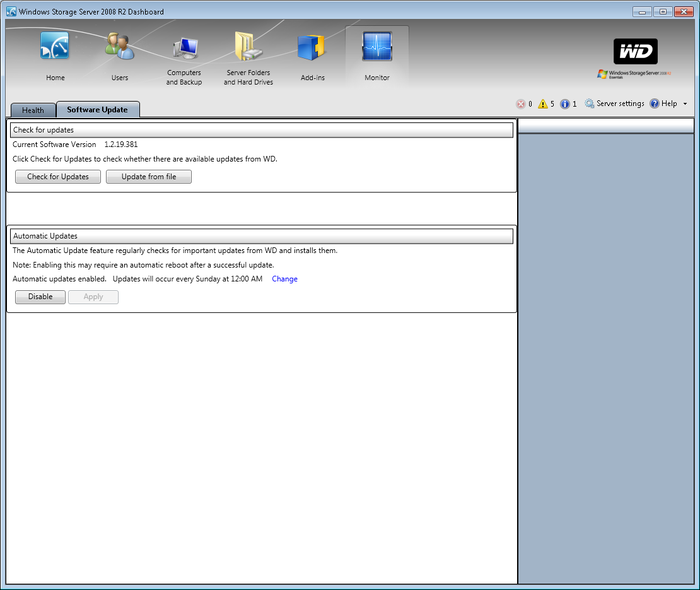View critical alerts red X icon
Screen dimensions: 700x590
point(520,104)
